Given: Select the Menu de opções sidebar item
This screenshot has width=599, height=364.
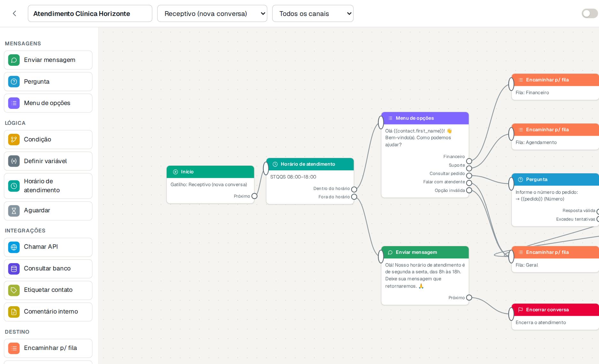Looking at the screenshot, I should 48,103.
